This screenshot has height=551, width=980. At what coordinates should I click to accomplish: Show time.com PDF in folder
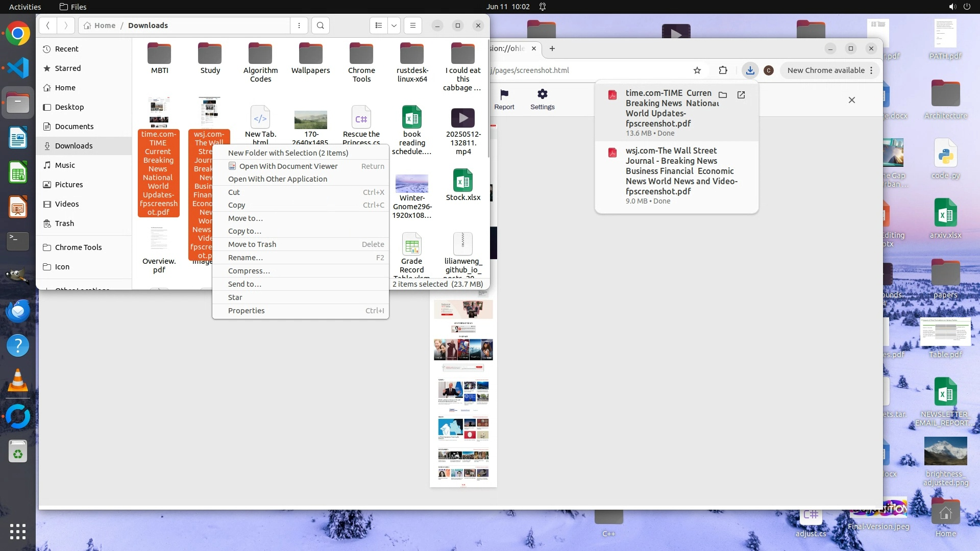[723, 95]
